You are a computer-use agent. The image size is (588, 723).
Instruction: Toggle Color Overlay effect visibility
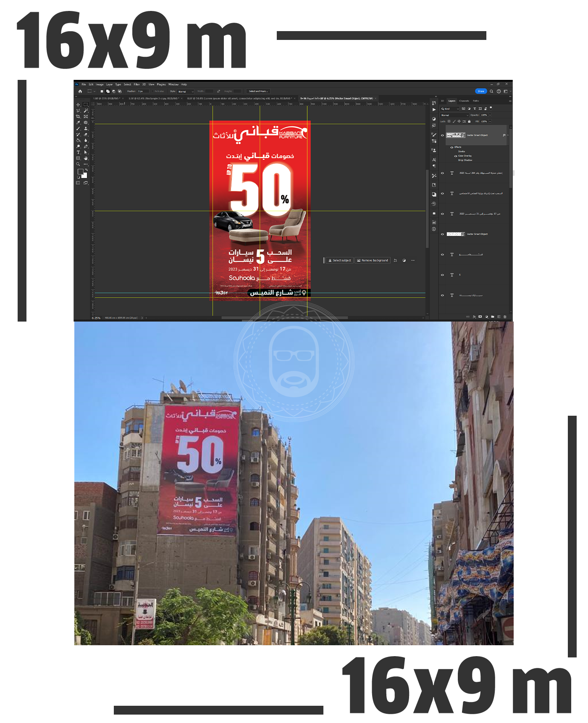456,156
